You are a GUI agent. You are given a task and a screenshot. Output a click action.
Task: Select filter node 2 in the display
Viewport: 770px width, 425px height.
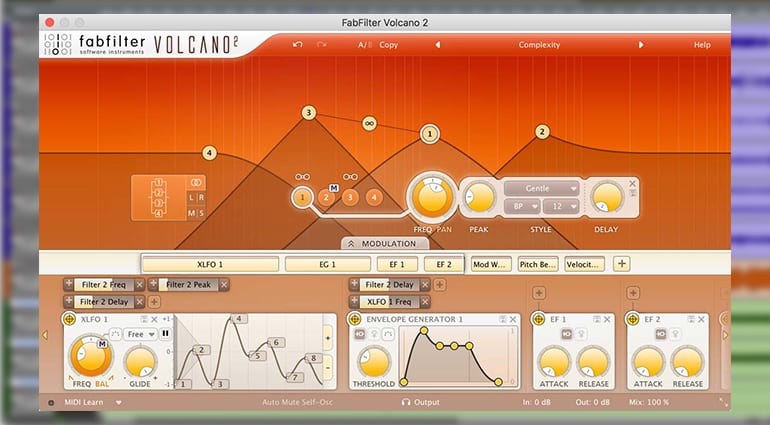pos(542,132)
